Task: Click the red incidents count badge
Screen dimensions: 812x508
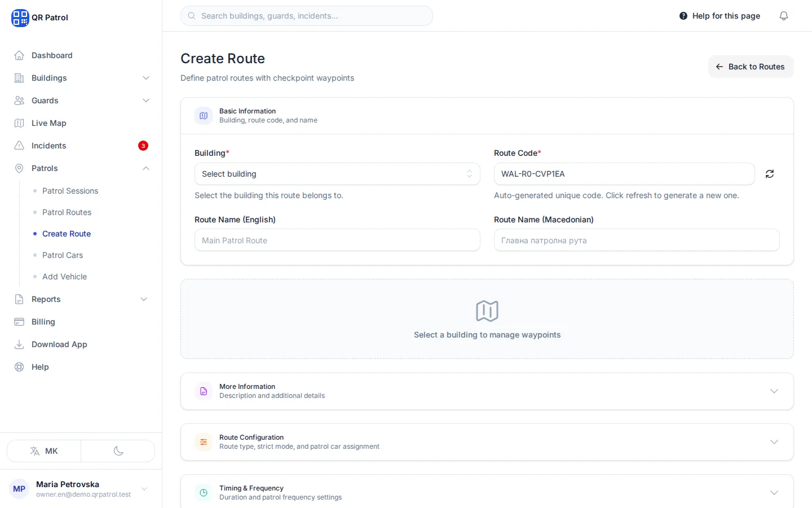Action: click(143, 146)
